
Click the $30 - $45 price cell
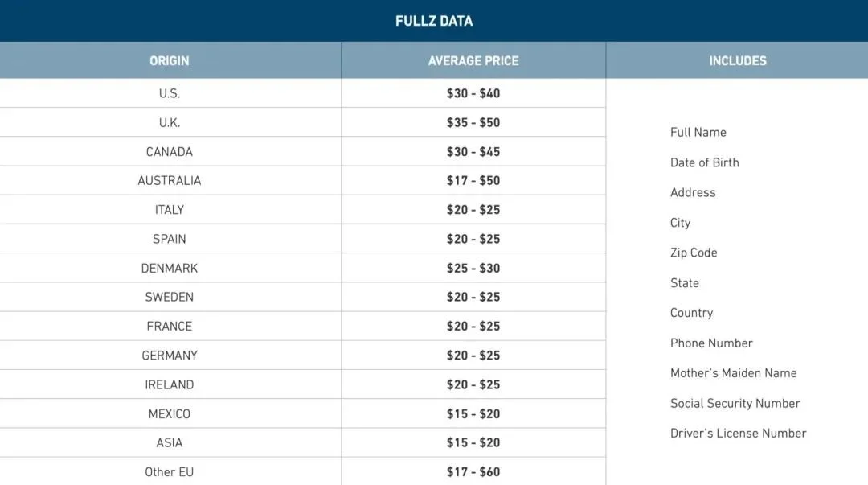[473, 151]
